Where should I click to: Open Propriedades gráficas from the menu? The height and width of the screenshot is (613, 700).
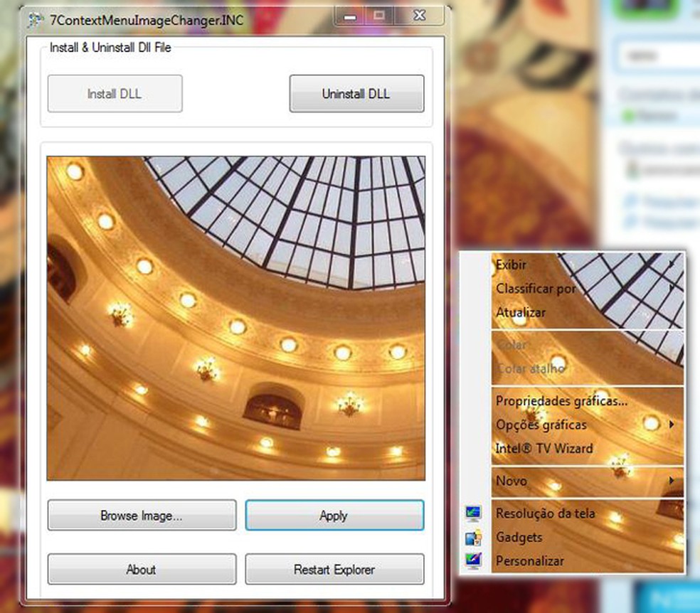click(561, 401)
